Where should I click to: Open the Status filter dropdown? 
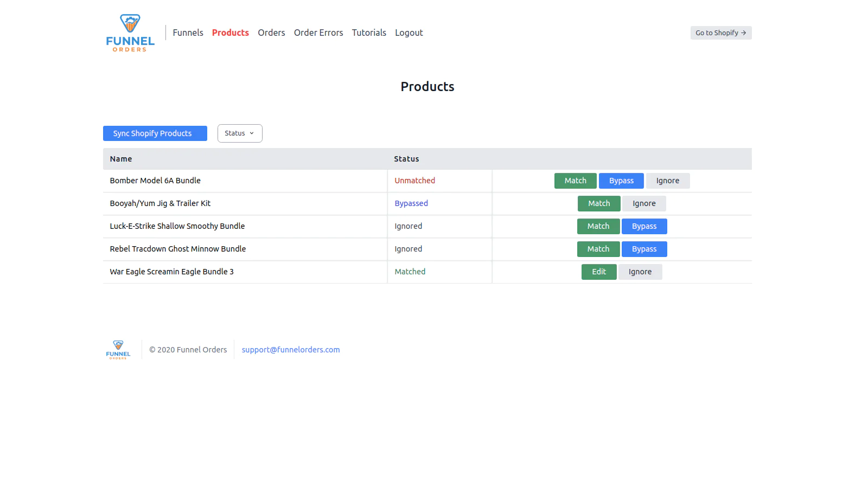point(240,133)
